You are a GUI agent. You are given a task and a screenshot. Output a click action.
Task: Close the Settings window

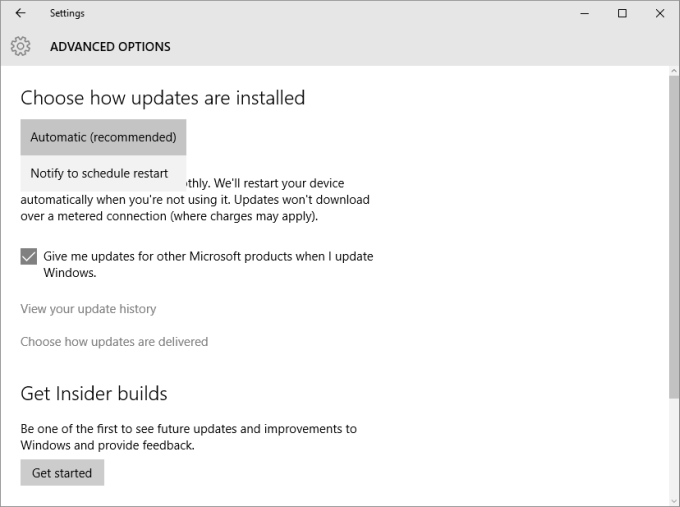tap(657, 14)
